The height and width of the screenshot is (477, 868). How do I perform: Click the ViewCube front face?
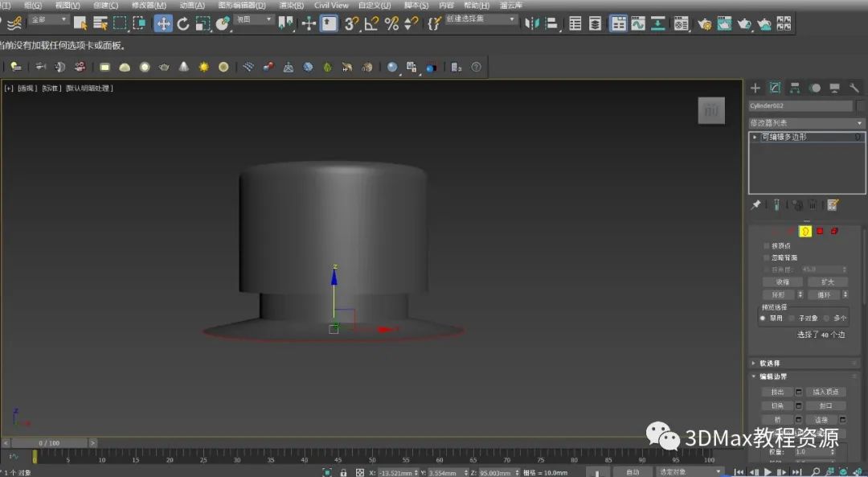click(x=710, y=111)
